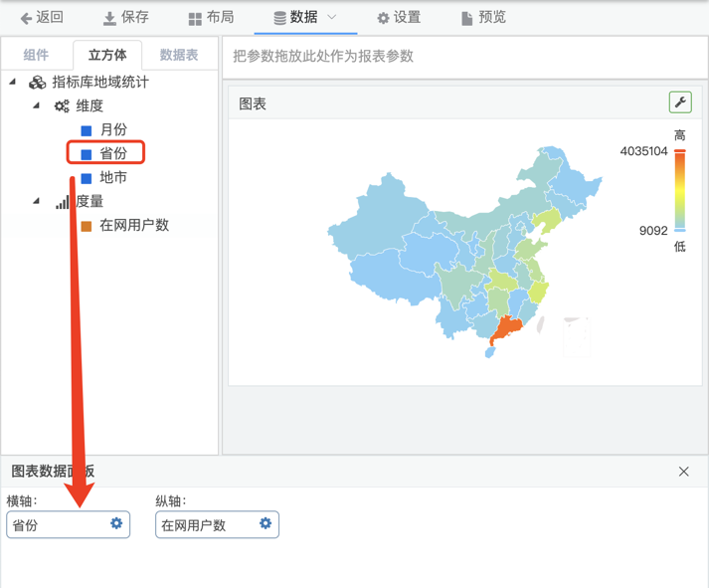Click the 返回 back arrow button
The height and width of the screenshot is (588, 709).
pos(42,17)
